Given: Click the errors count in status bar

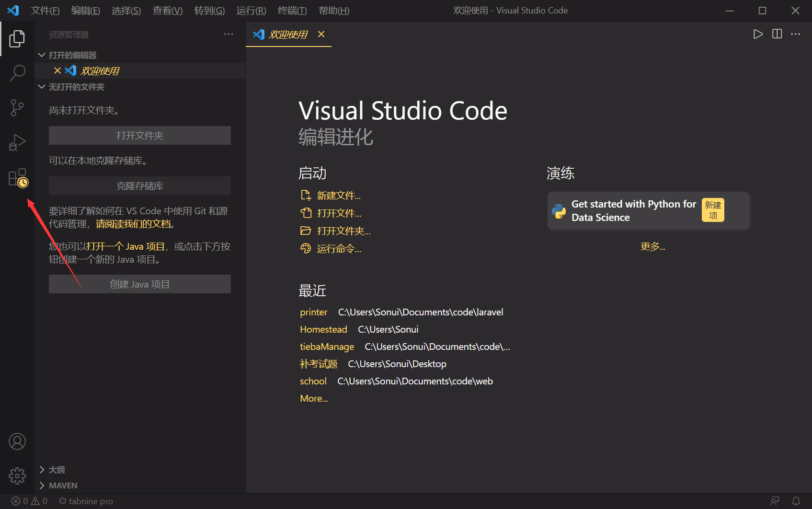Looking at the screenshot, I should [20, 501].
